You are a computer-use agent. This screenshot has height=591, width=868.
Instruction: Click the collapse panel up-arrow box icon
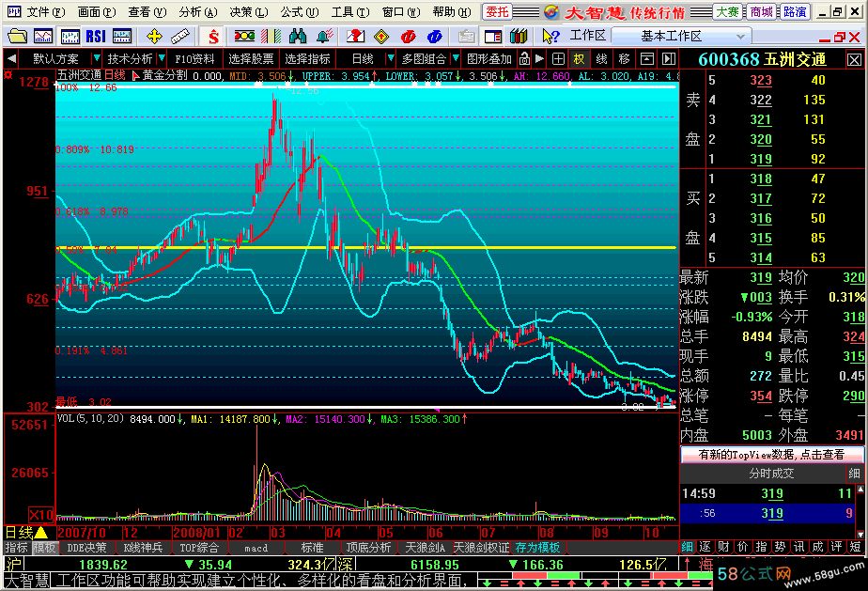point(646,58)
